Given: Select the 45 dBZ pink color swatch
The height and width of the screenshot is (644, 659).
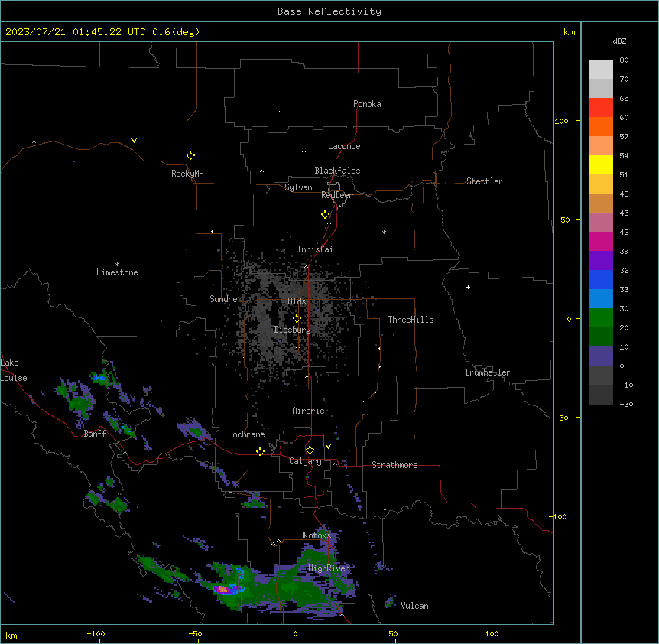Looking at the screenshot, I should pyautogui.click(x=601, y=222).
